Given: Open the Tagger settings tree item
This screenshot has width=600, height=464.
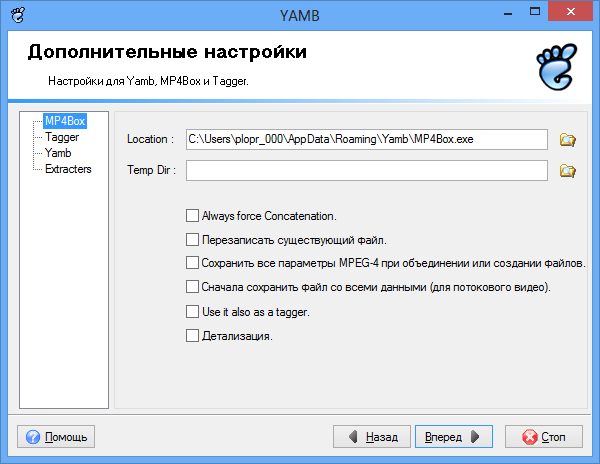Looking at the screenshot, I should click(x=62, y=137).
